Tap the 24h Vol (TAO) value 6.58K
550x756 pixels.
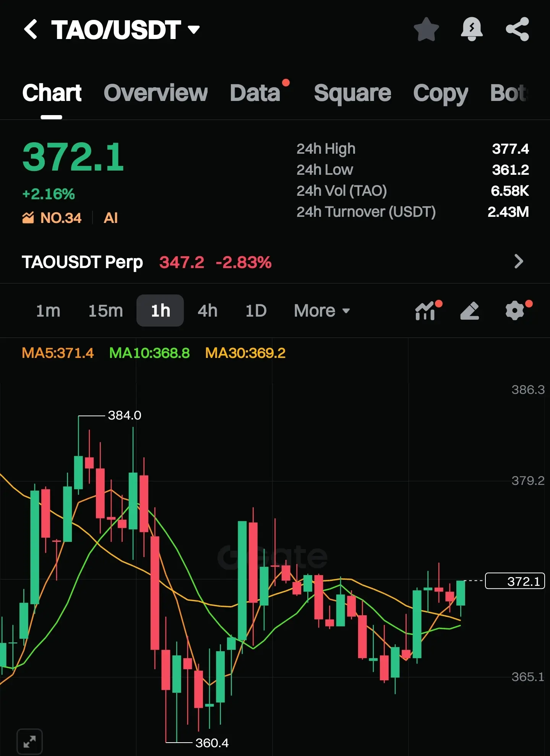(x=510, y=191)
